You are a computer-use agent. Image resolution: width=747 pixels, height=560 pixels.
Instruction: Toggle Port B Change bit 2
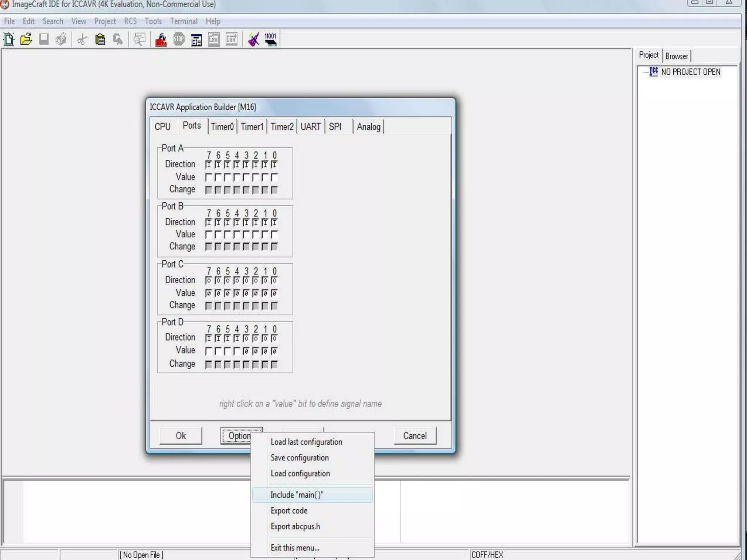point(255,247)
